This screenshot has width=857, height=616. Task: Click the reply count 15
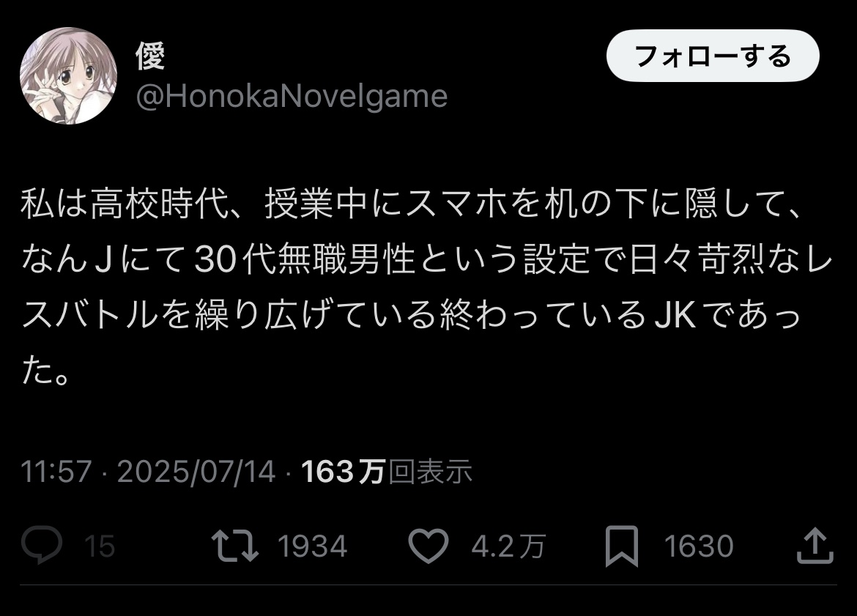[x=100, y=546]
